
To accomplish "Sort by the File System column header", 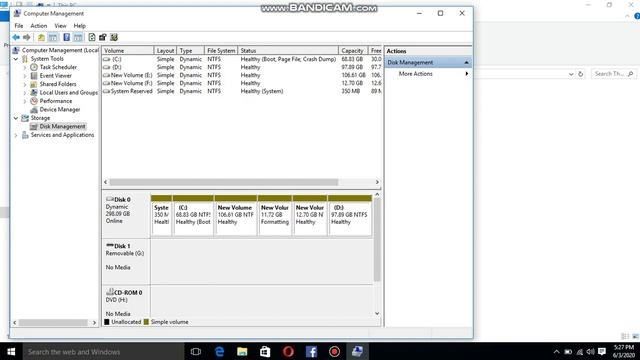I will pyautogui.click(x=221, y=51).
